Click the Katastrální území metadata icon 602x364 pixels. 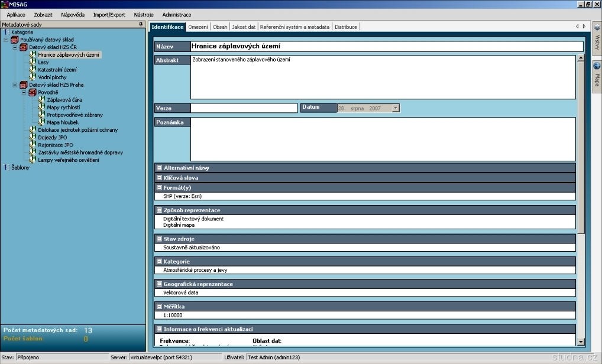pyautogui.click(x=33, y=69)
